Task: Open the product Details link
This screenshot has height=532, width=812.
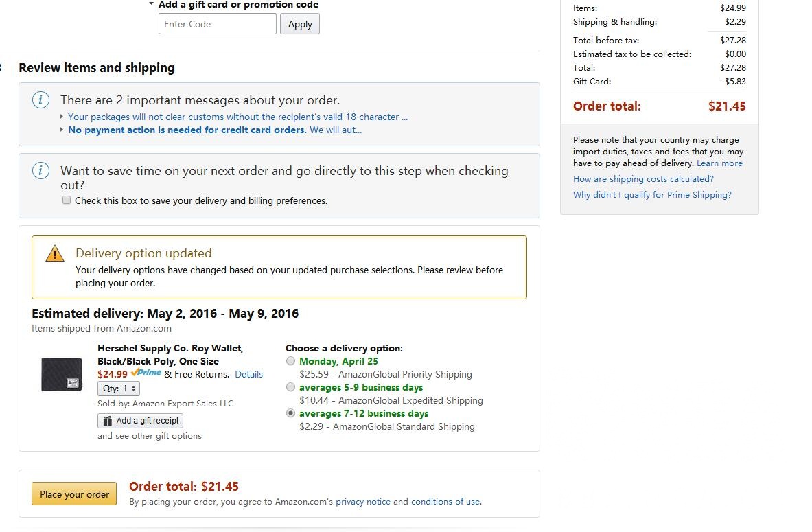Action: (248, 374)
